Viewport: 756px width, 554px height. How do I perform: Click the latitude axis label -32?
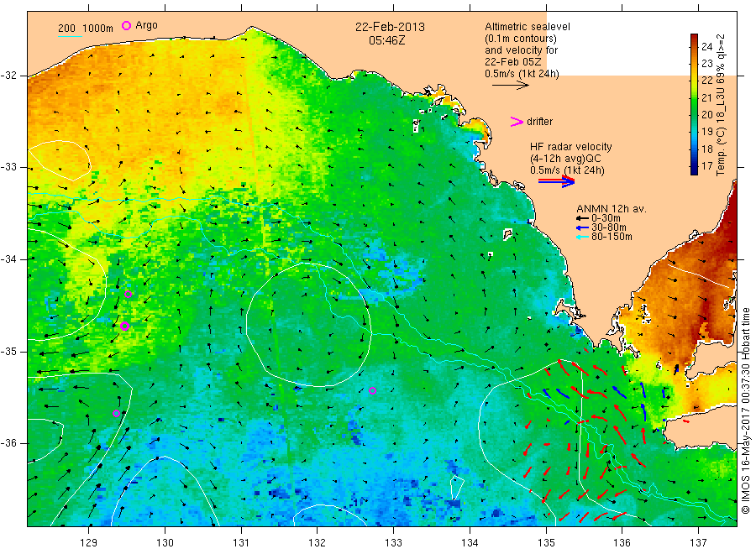(9, 76)
